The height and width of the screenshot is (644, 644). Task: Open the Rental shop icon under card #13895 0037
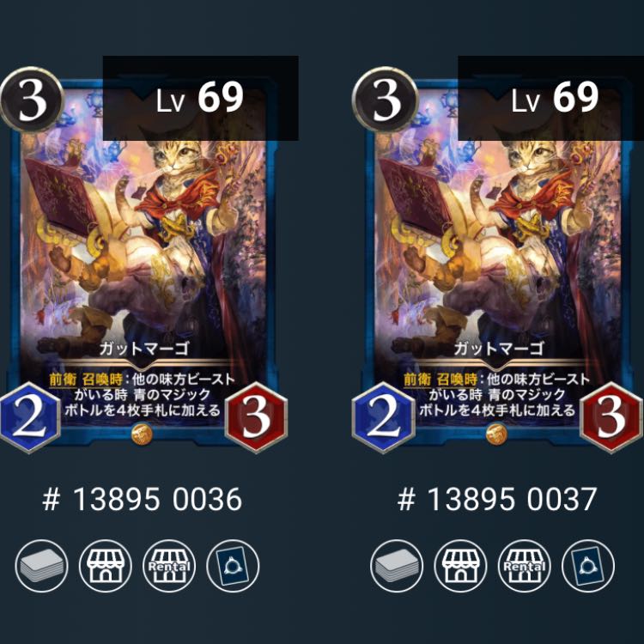[525, 566]
